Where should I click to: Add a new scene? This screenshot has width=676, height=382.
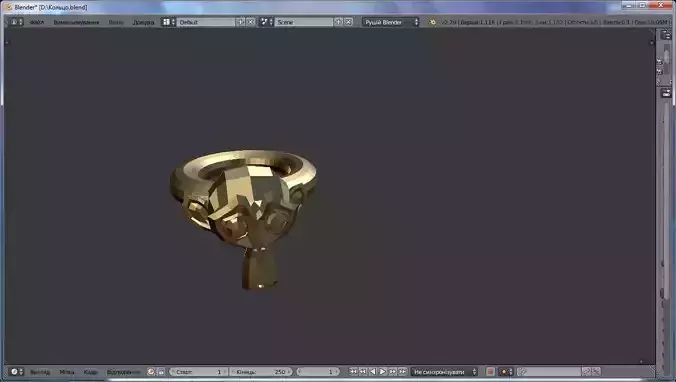click(338, 22)
